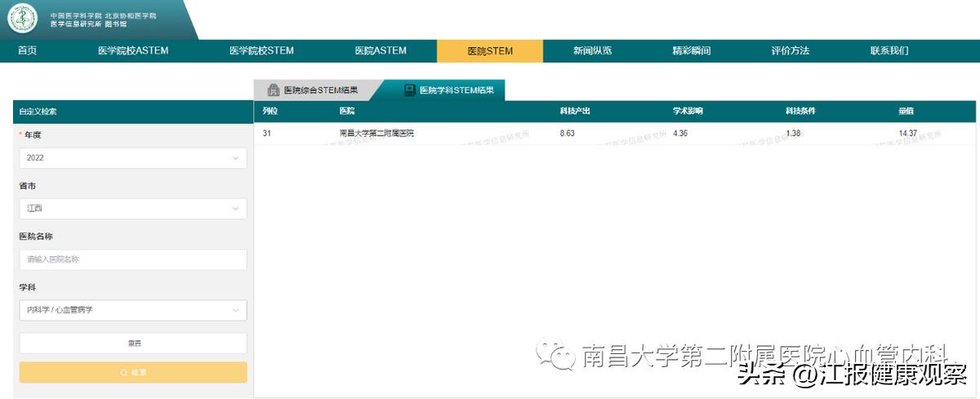Select the highlighted 医院STEM nav item
The width and height of the screenshot is (980, 399).
point(490,51)
